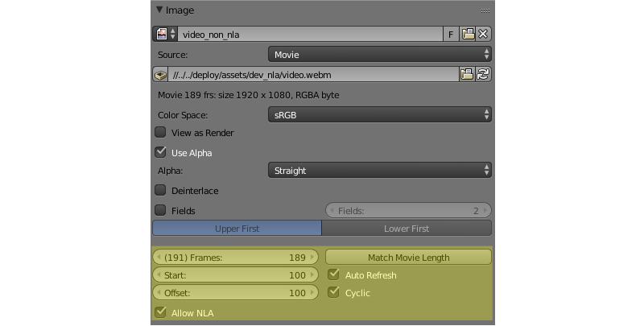The height and width of the screenshot is (326, 644).
Task: Enable Fields checkbox
Action: [160, 210]
